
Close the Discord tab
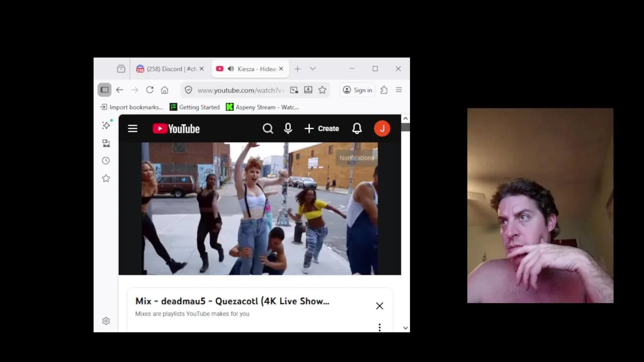(x=202, y=69)
